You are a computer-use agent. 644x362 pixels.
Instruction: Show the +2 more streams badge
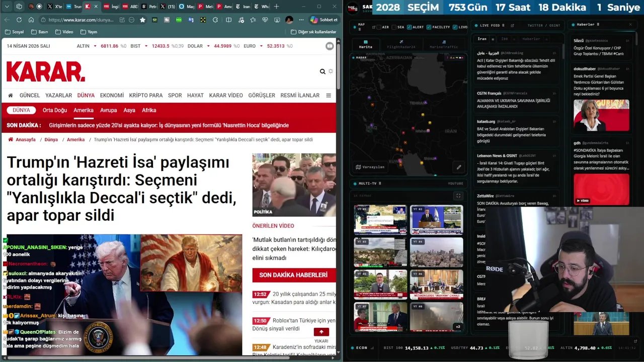point(457,327)
